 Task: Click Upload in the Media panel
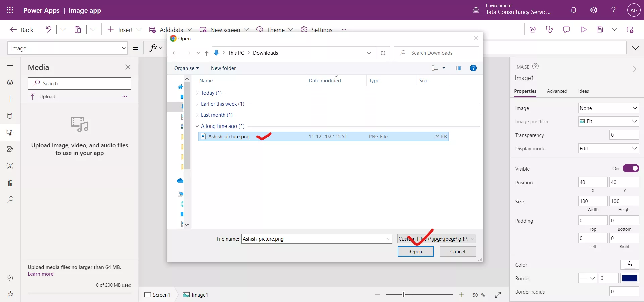pyautogui.click(x=43, y=96)
